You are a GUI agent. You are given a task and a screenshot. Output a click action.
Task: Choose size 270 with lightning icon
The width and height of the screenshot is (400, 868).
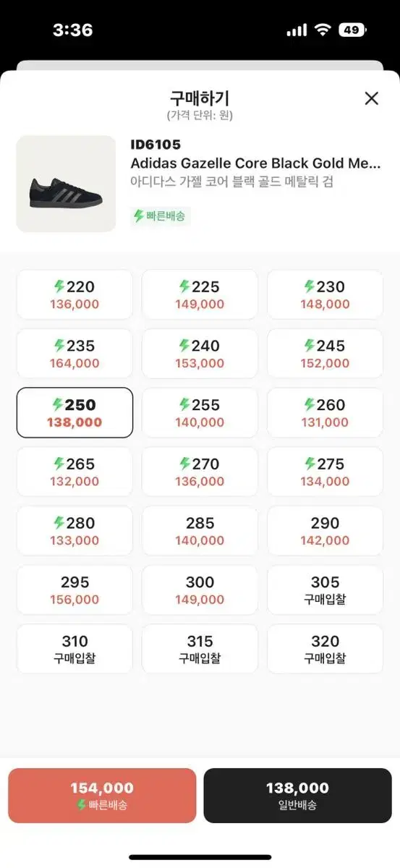click(200, 472)
